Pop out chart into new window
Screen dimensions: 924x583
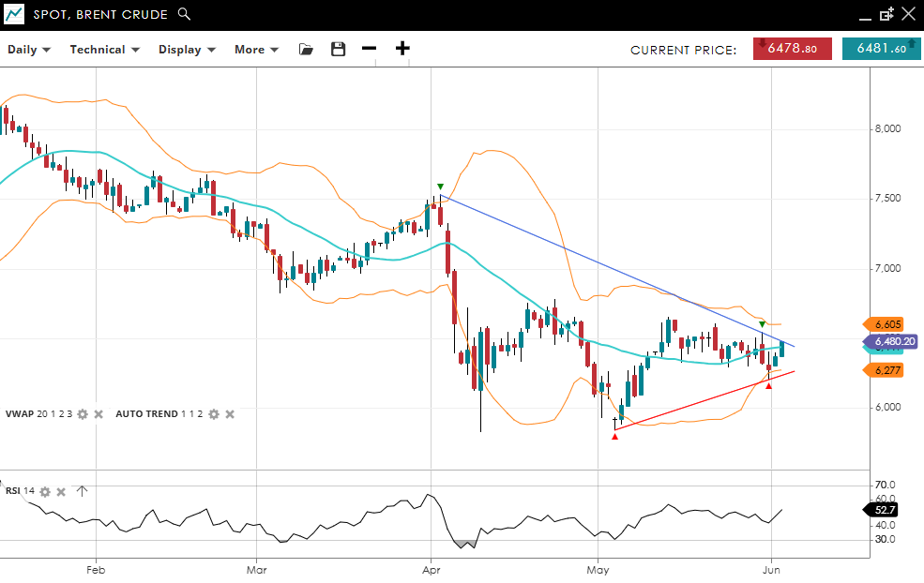[x=886, y=14]
